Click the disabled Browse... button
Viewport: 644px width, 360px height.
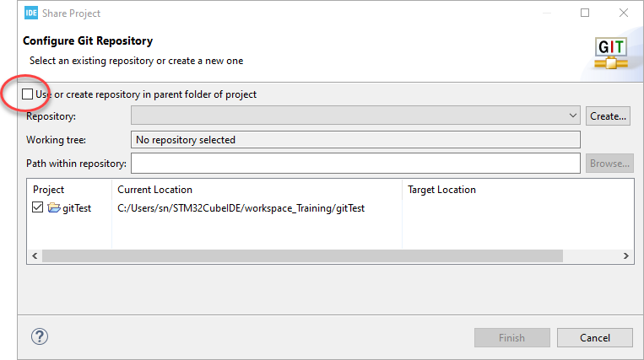click(x=609, y=164)
